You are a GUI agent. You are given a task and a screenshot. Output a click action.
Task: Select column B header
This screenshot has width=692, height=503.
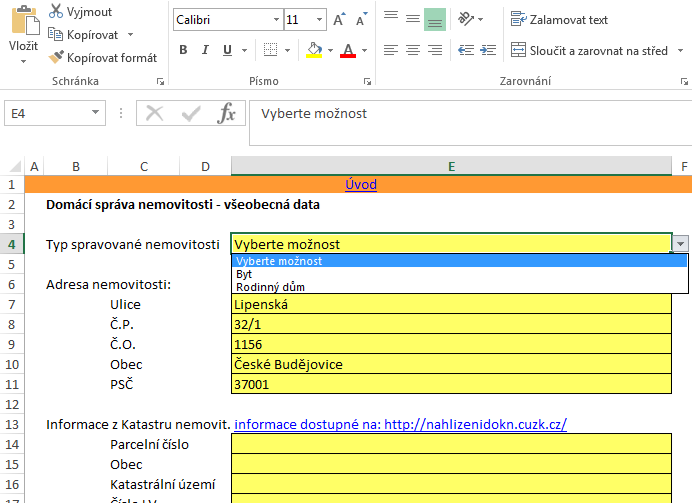(x=76, y=166)
